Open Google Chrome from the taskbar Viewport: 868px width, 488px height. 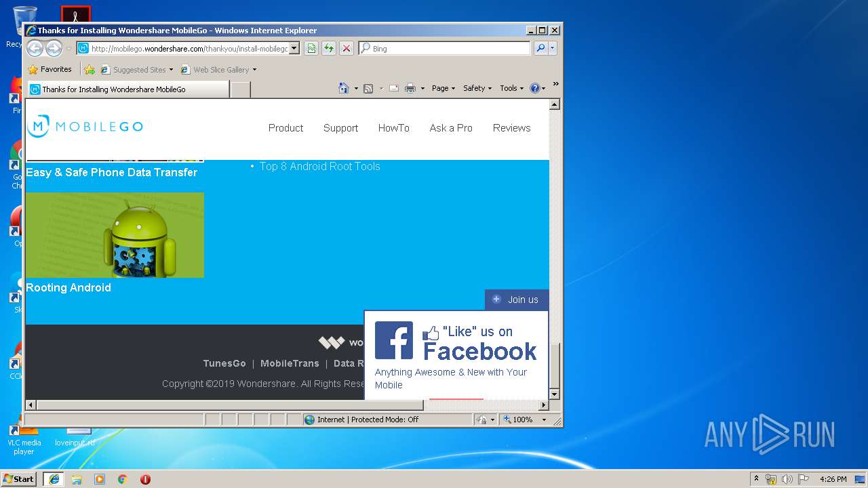tap(122, 479)
